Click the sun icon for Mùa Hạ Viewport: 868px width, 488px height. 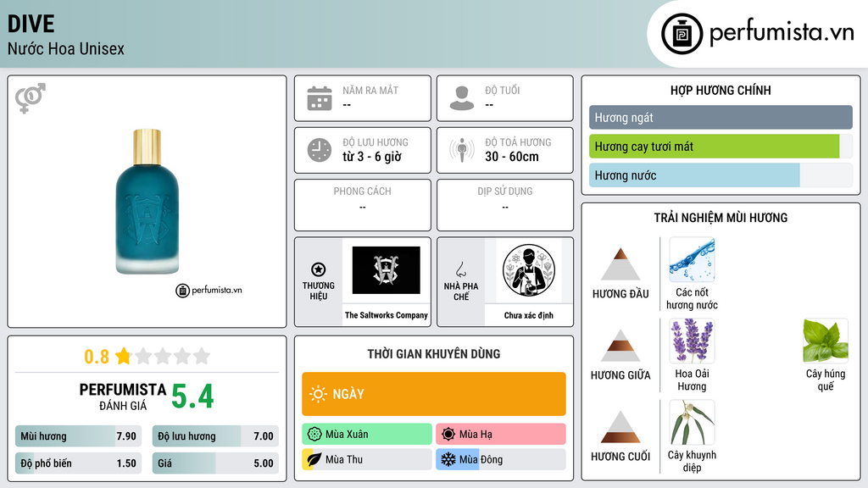[448, 435]
